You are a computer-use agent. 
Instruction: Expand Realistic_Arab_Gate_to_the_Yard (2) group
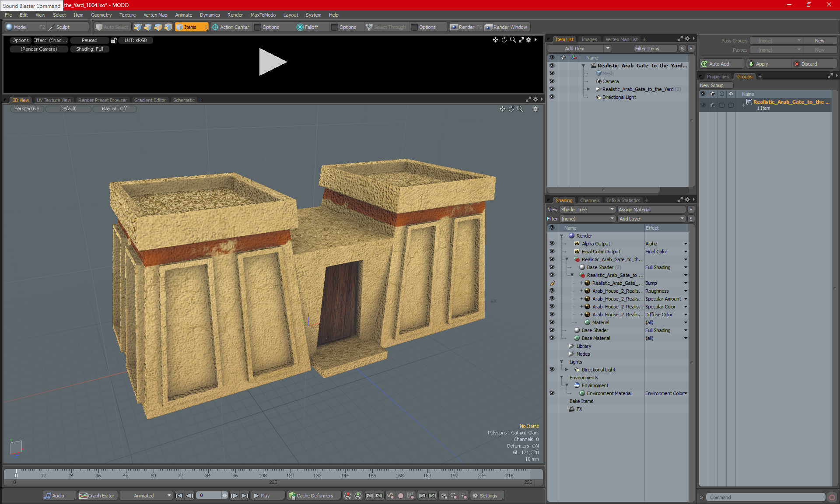(588, 89)
